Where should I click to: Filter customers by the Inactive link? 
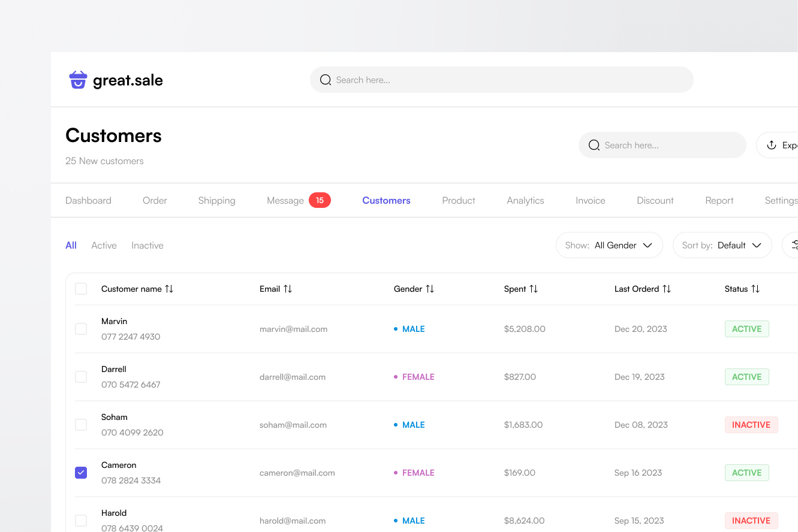pos(147,245)
